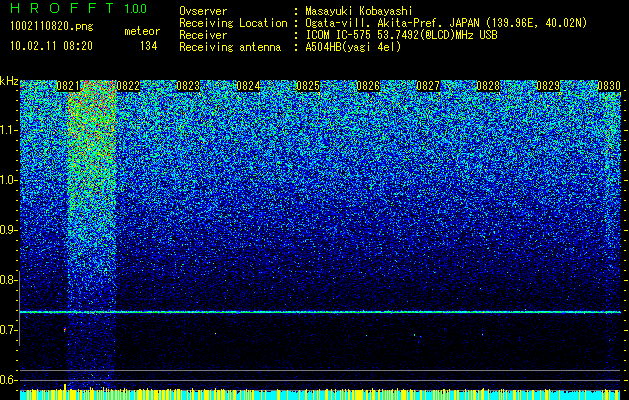Click the 'meteor' label
The width and height of the screenshot is (629, 400).
[x=142, y=31]
